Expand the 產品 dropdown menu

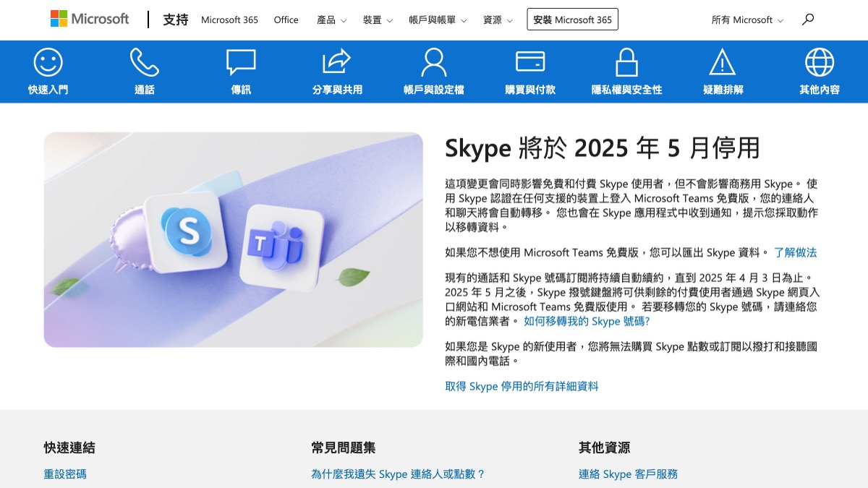click(x=331, y=20)
